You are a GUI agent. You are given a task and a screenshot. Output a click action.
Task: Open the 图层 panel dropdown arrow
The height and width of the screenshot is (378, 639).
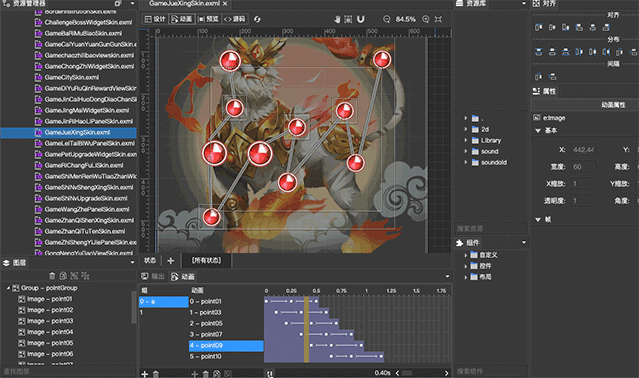[132, 263]
